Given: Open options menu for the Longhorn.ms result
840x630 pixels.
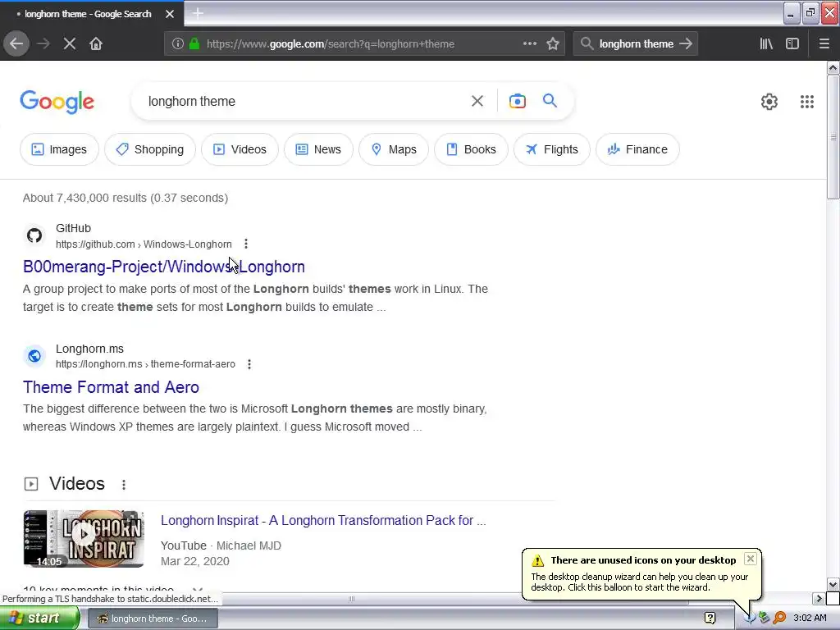Looking at the screenshot, I should click(x=249, y=364).
